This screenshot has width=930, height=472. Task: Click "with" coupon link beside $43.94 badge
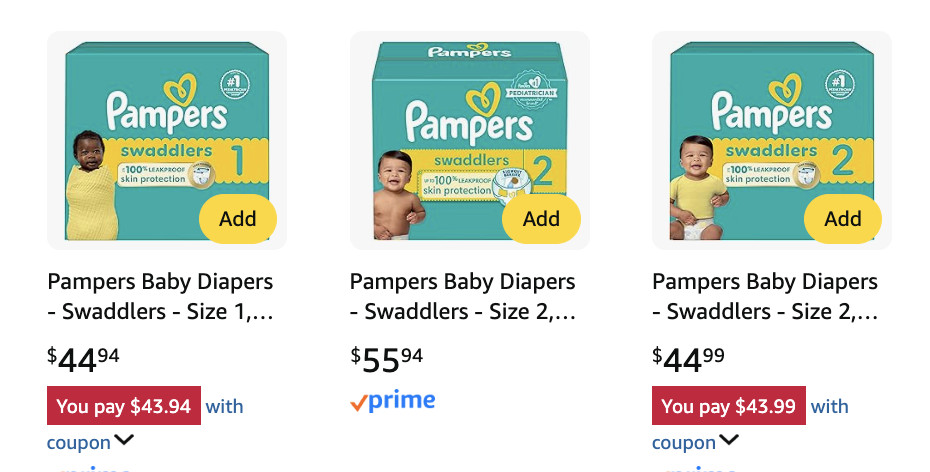pos(225,406)
